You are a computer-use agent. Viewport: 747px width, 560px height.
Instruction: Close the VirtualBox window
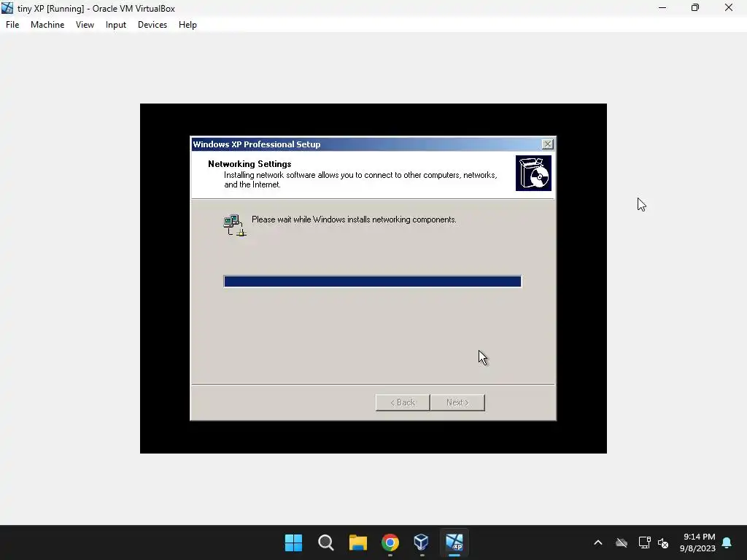point(729,8)
